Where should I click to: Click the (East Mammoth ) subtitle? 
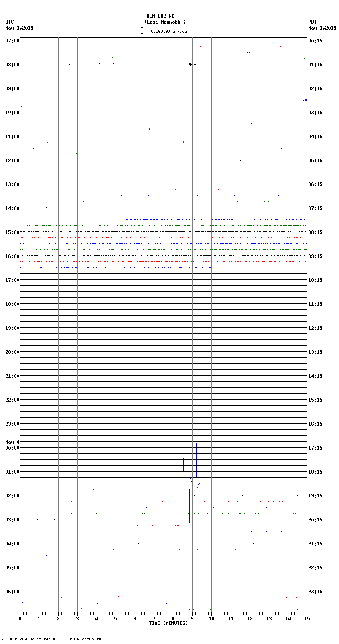[x=165, y=22]
